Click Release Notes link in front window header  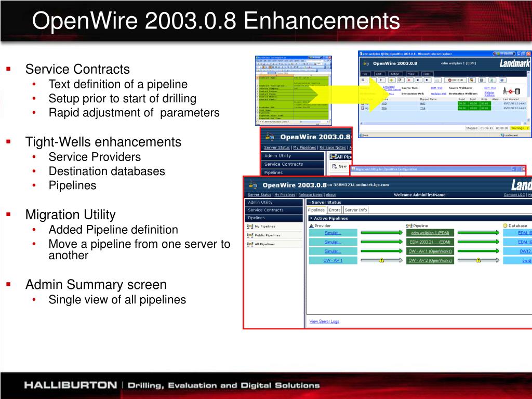coord(311,195)
